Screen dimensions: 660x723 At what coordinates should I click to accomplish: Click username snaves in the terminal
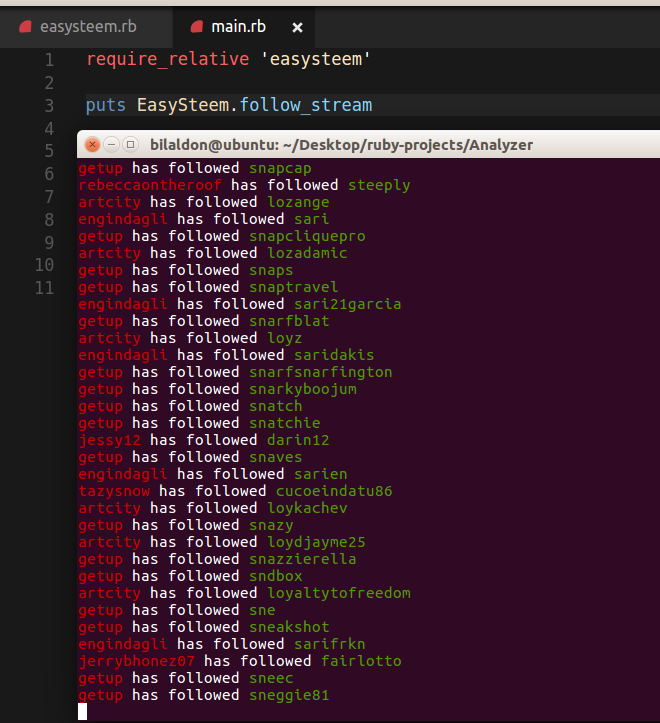[275, 457]
